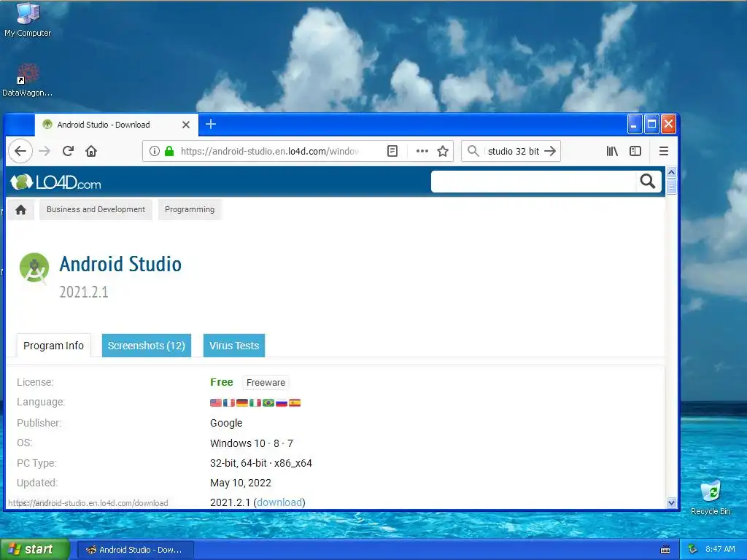Screen dimensions: 747x560
Task: Click the Android Studio title heading
Action: (x=120, y=264)
